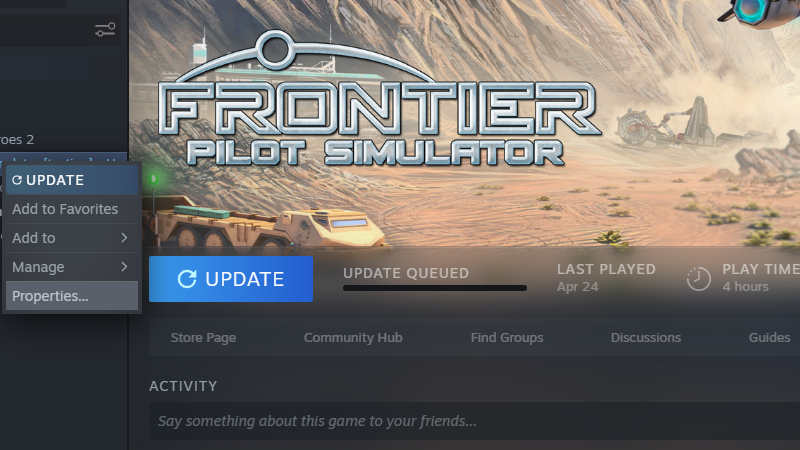Open Properties... from the context menu
This screenshot has height=450, width=800.
click(72, 296)
